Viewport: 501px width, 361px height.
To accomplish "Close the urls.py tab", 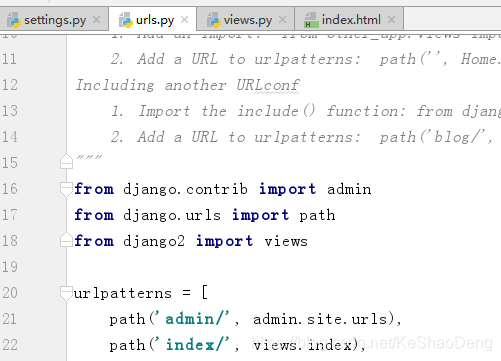I will point(184,20).
